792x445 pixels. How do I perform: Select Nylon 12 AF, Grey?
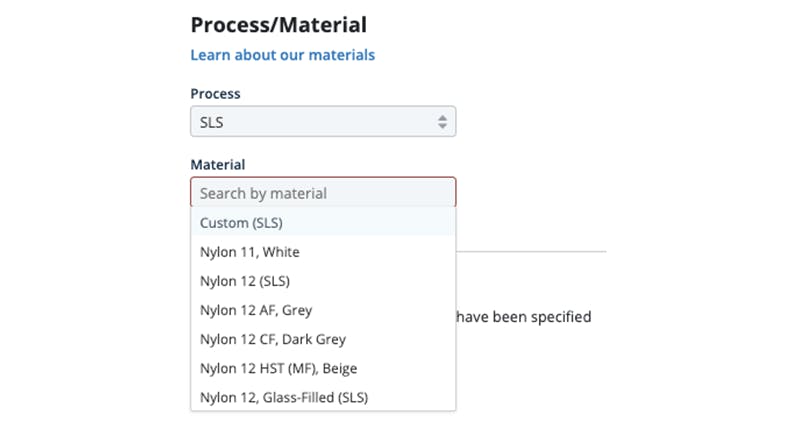(256, 310)
